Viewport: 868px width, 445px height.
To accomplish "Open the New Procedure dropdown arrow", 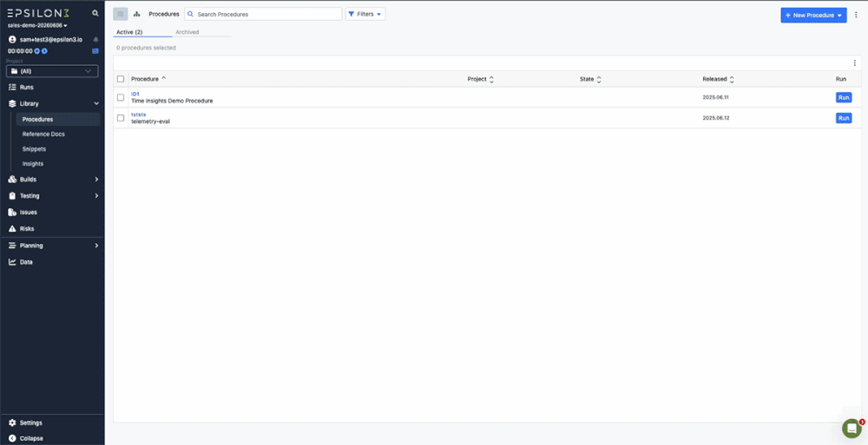I will click(x=840, y=16).
